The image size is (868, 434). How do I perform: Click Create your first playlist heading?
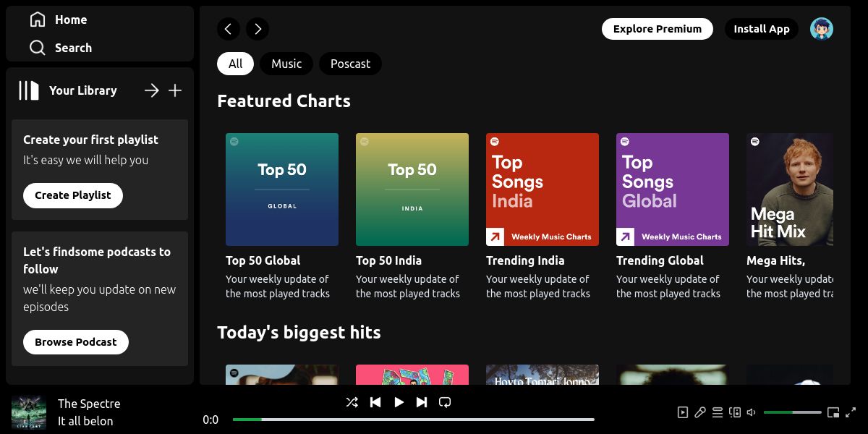click(90, 140)
